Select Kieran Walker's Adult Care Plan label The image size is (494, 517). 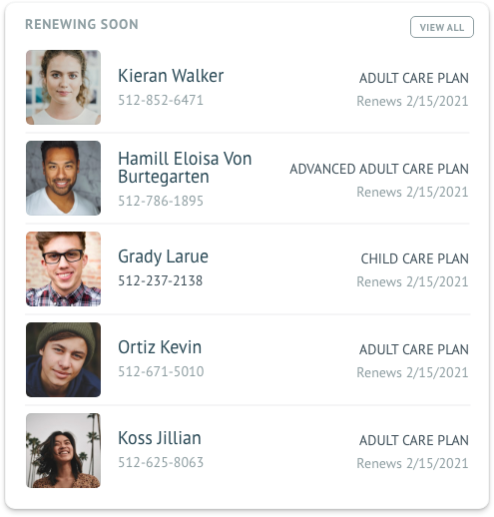point(414,78)
